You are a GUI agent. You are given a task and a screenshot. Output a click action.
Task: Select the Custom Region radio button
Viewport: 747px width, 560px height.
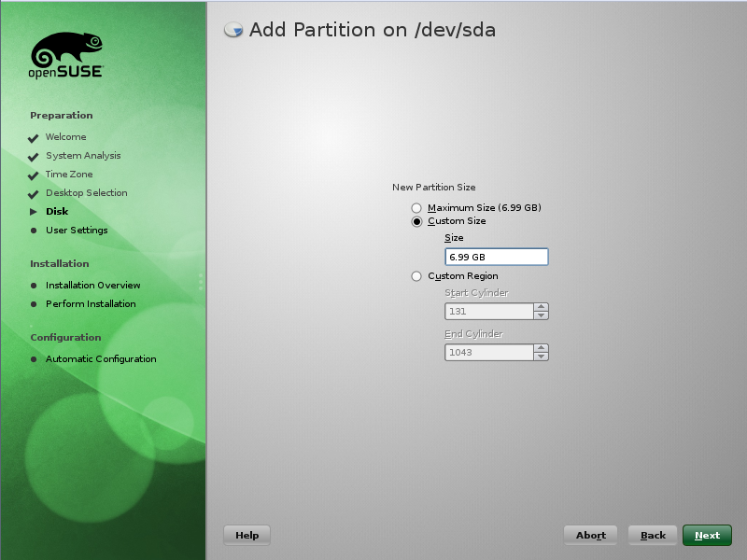[x=416, y=276]
